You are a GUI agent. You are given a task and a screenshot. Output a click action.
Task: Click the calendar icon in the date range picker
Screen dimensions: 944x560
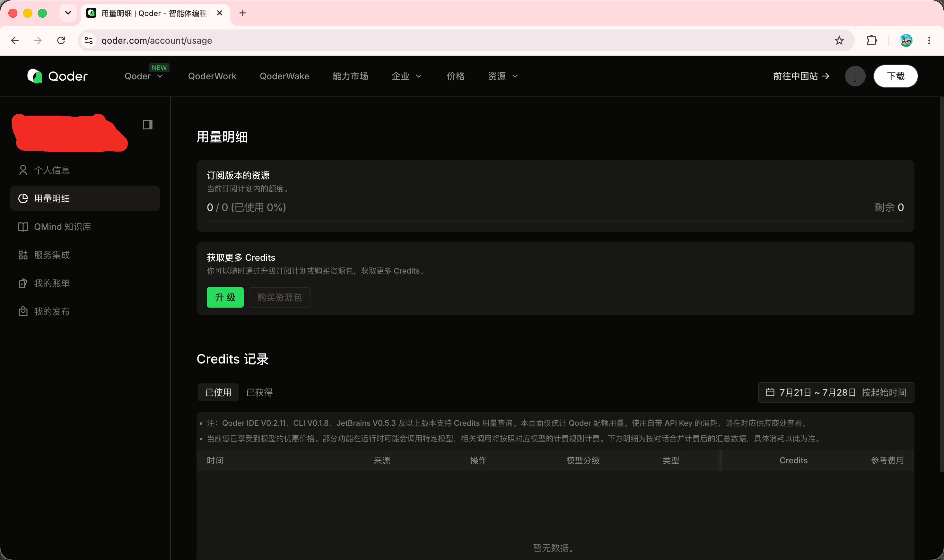770,392
